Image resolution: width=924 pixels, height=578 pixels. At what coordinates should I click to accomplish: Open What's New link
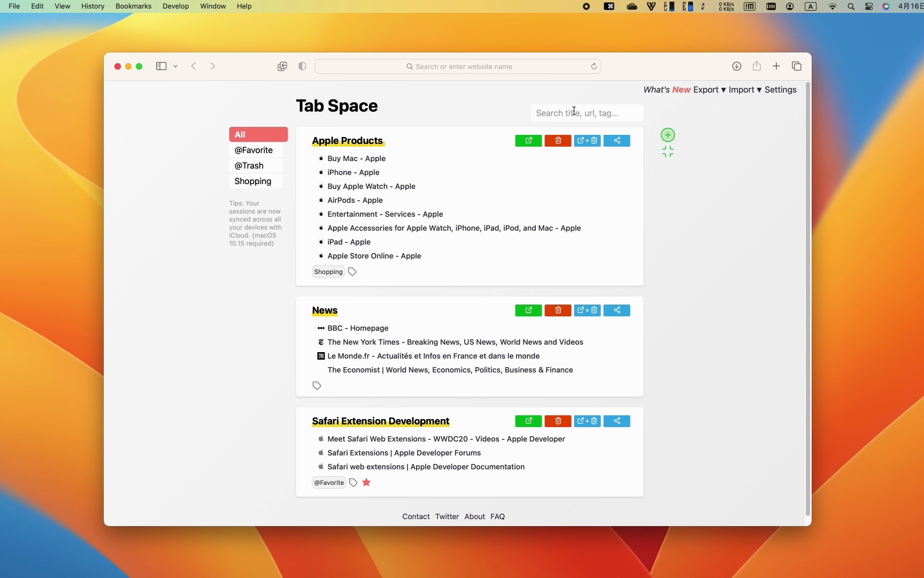tap(667, 90)
